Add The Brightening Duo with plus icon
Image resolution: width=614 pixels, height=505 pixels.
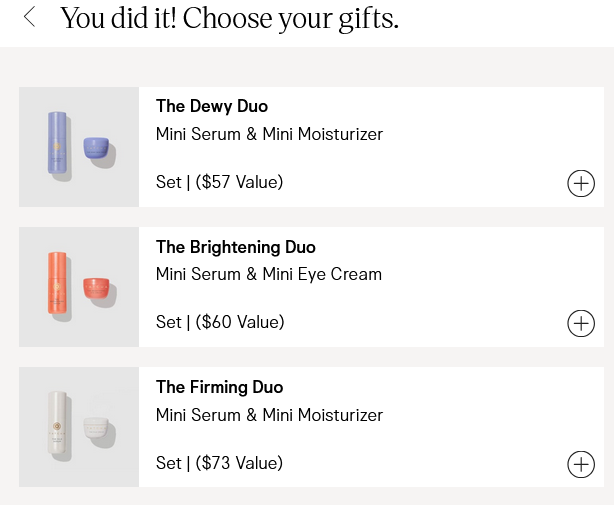click(580, 323)
